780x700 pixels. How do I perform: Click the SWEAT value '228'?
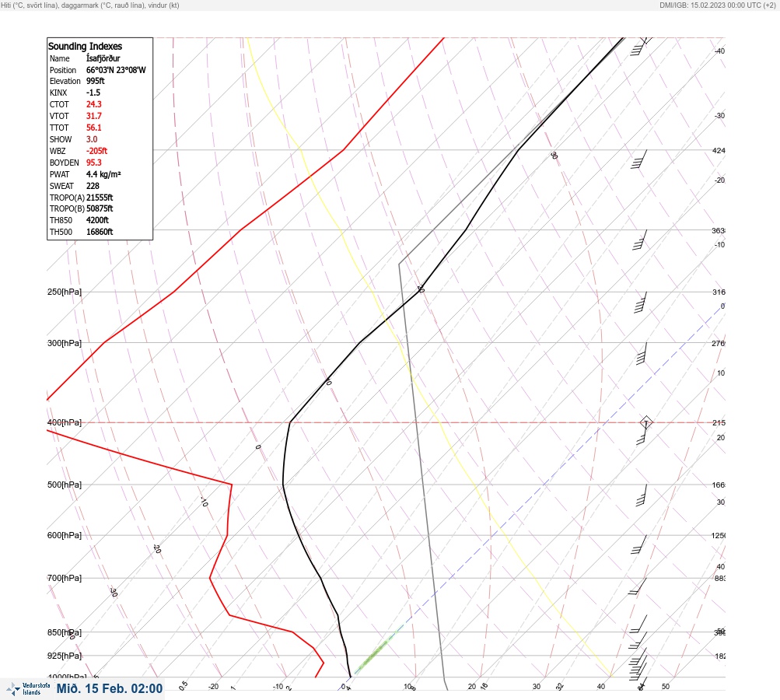point(93,186)
